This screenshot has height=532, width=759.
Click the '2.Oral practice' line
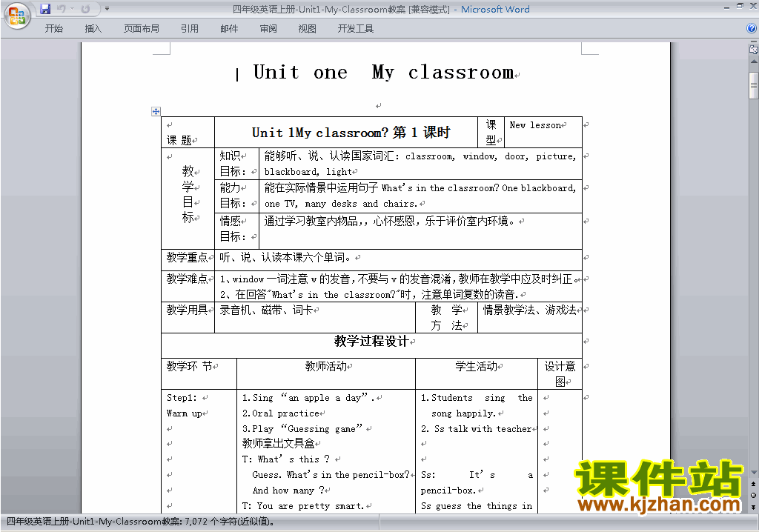[281, 413]
